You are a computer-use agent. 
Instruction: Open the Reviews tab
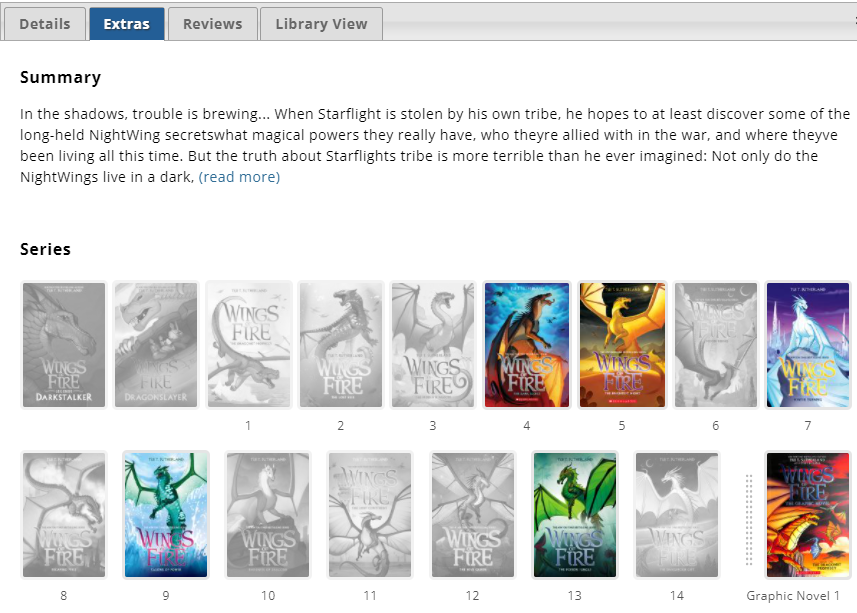212,24
